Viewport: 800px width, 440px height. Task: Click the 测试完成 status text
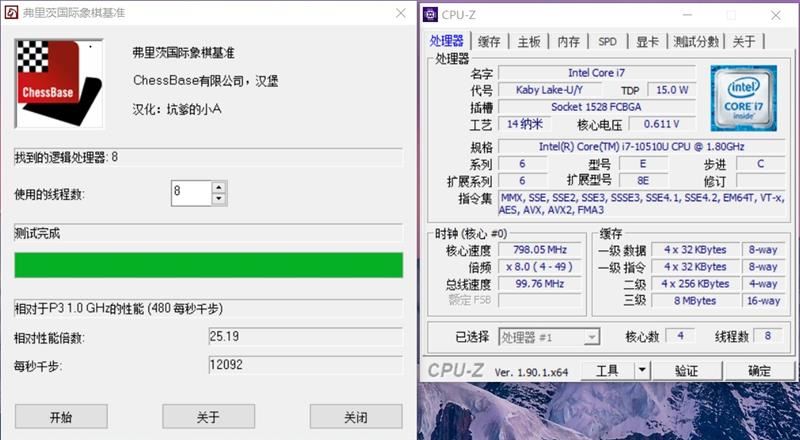coord(37,234)
